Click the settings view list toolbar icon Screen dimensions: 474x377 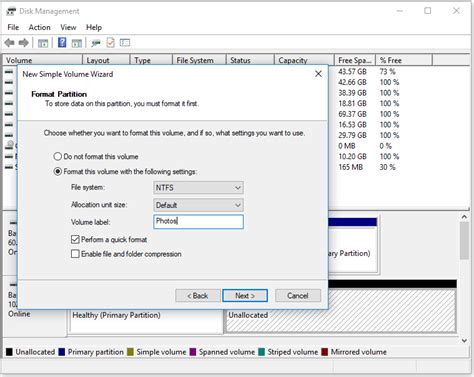pyautogui.click(x=125, y=43)
